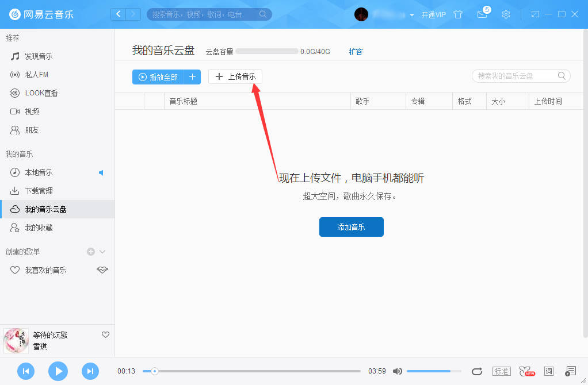Click the 添加音乐 button

pos(351,227)
